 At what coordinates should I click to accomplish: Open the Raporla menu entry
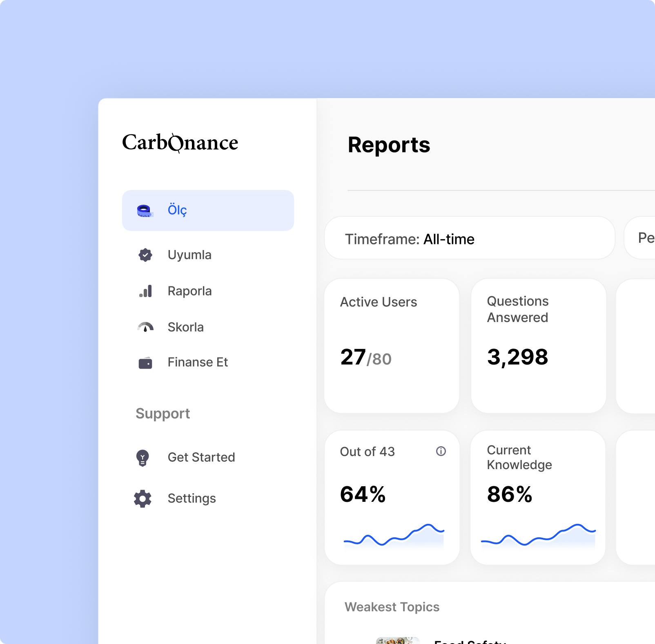(189, 291)
